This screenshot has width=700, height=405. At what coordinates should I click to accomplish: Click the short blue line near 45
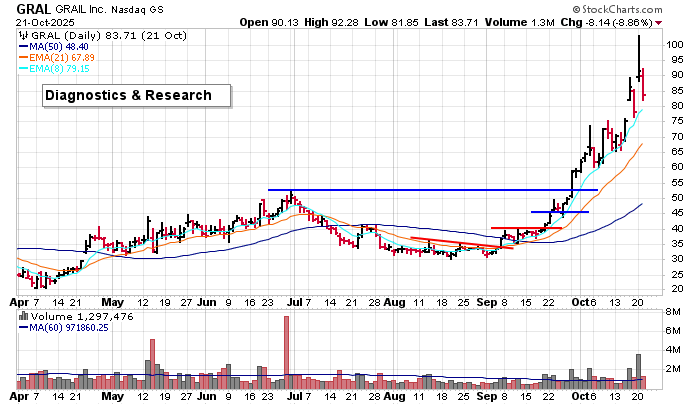pos(560,212)
